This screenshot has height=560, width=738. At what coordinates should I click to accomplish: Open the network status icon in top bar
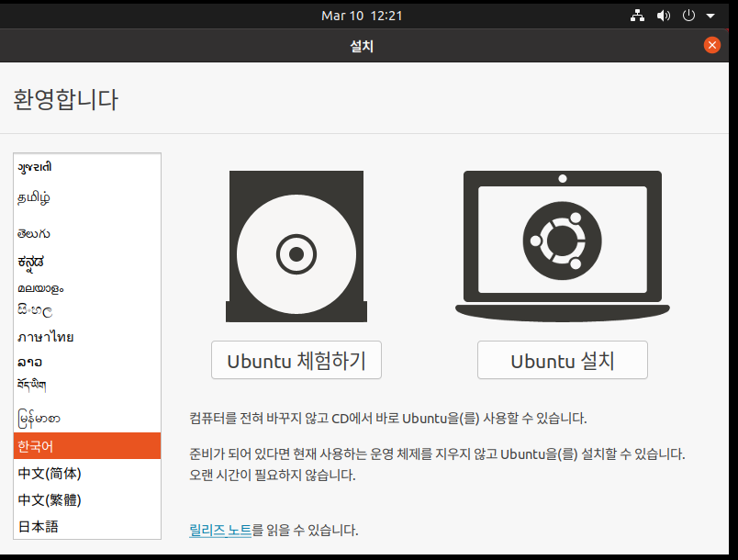point(637,16)
